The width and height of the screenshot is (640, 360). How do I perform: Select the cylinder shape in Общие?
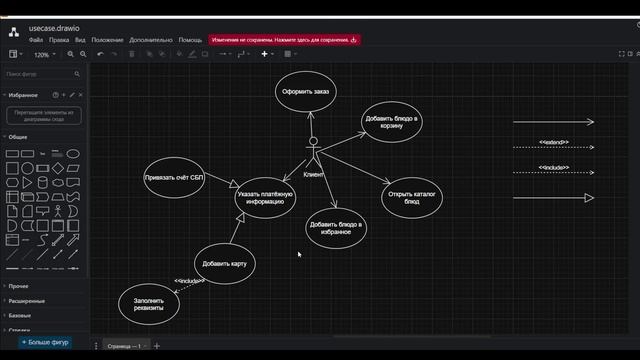click(x=42, y=182)
